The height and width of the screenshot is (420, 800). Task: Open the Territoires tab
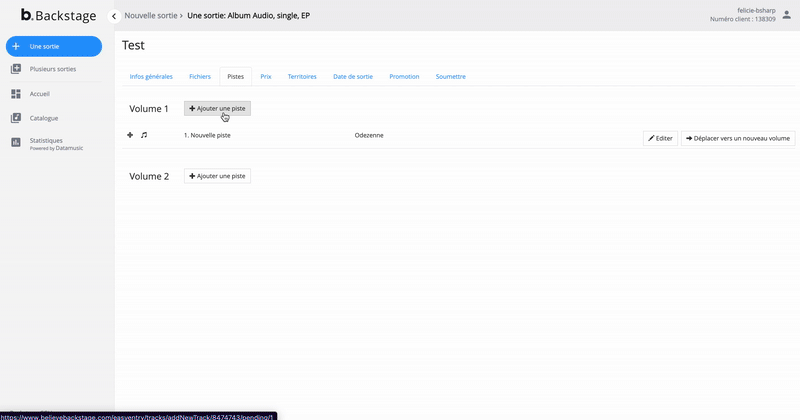point(302,77)
